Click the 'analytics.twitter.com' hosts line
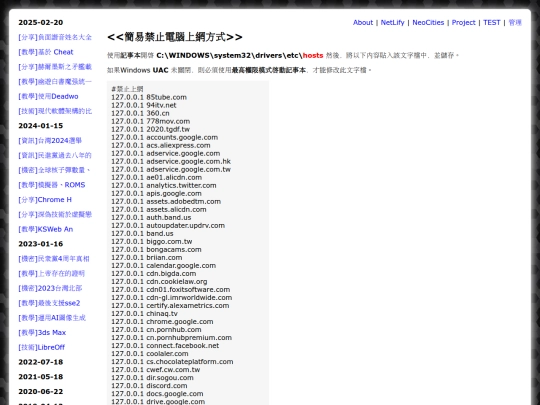 (x=164, y=186)
